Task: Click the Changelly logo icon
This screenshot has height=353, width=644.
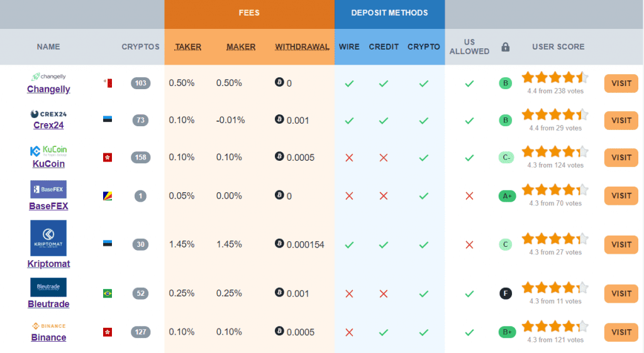Action: (x=48, y=77)
